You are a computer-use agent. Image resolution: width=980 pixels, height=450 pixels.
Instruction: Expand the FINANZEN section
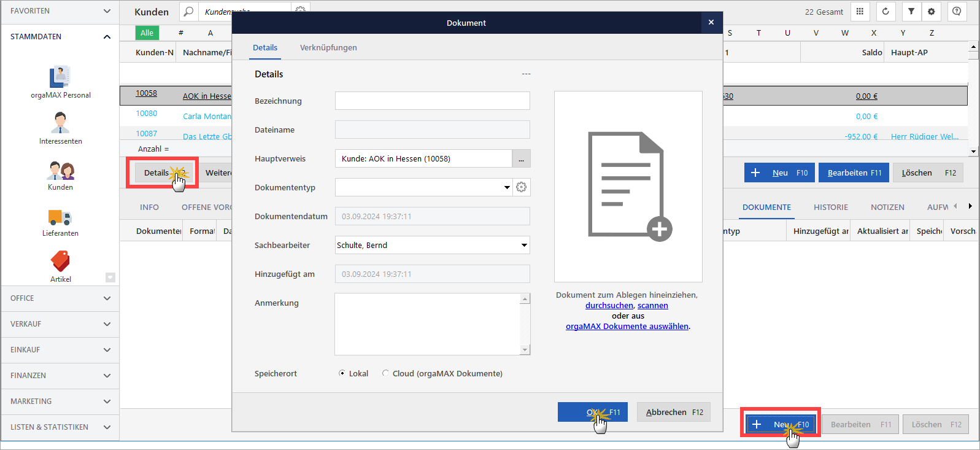click(x=60, y=376)
